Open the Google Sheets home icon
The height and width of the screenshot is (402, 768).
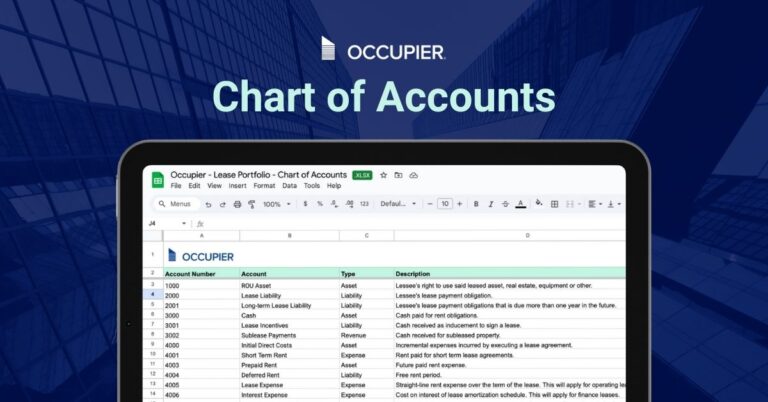[x=158, y=180]
